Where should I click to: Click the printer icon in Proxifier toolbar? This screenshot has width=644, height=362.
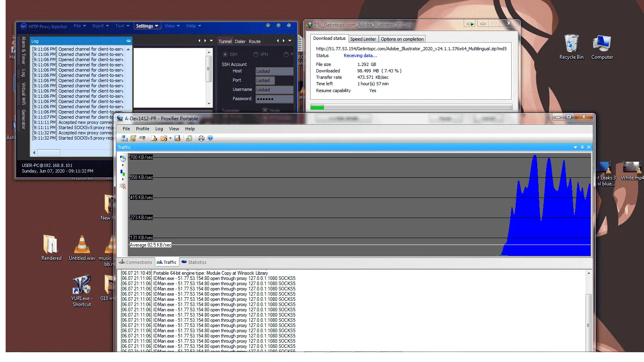201,138
